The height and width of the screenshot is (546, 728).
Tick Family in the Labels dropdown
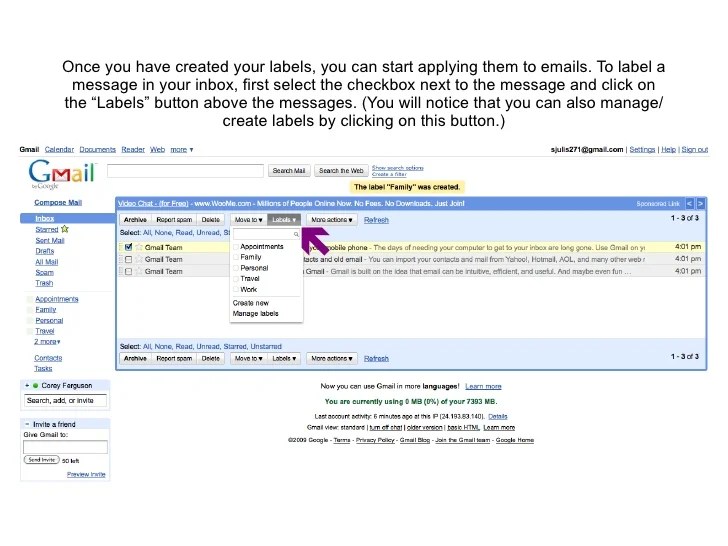(x=236, y=257)
